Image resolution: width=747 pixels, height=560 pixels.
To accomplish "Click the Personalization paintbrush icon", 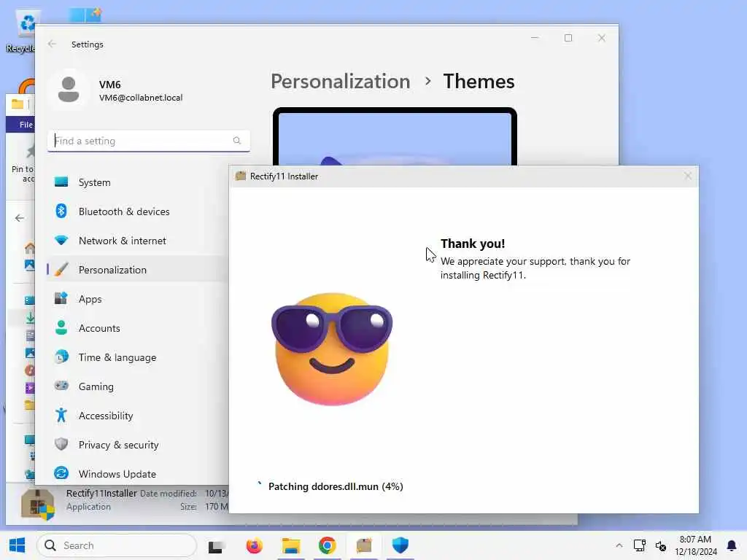I will pos(61,269).
